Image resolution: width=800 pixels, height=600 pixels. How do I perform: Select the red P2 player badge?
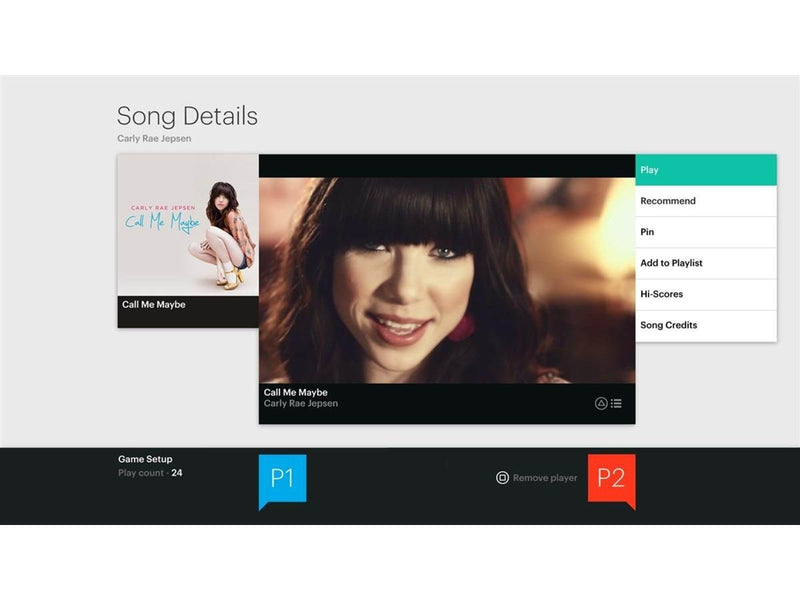click(x=612, y=482)
